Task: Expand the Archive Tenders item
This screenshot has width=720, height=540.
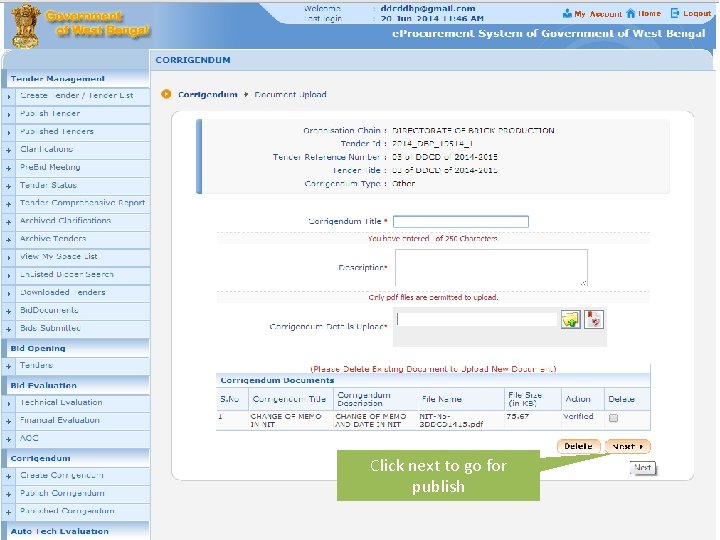Action: [9, 240]
